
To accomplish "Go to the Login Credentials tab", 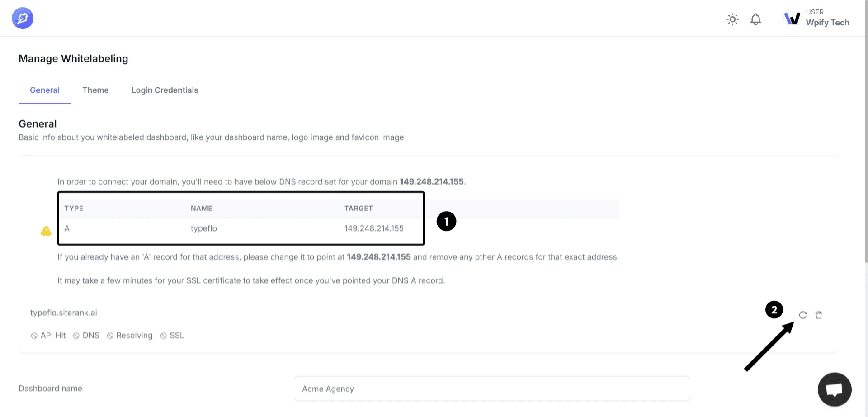I will pos(165,90).
